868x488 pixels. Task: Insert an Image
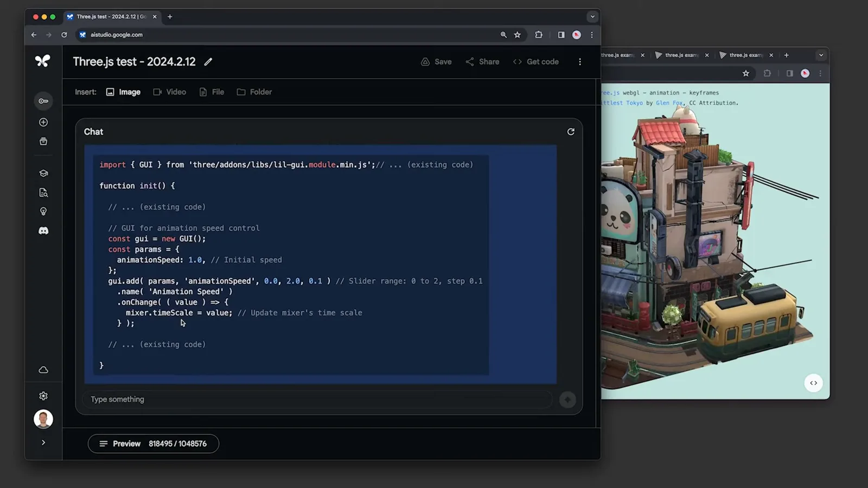(123, 92)
